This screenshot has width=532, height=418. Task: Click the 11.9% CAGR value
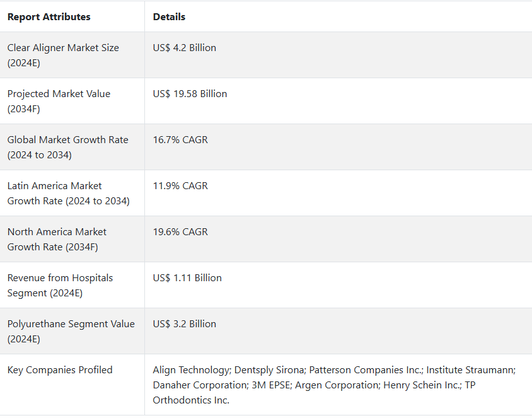point(180,186)
